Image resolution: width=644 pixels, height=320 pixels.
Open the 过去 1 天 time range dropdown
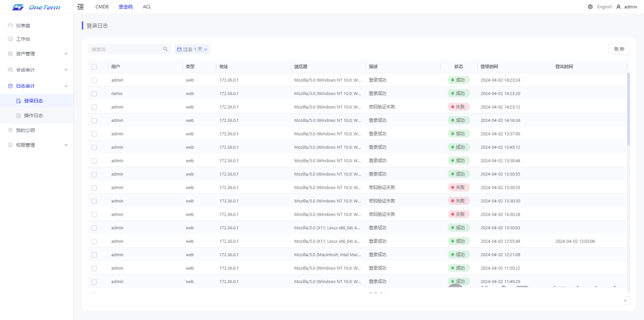192,50
